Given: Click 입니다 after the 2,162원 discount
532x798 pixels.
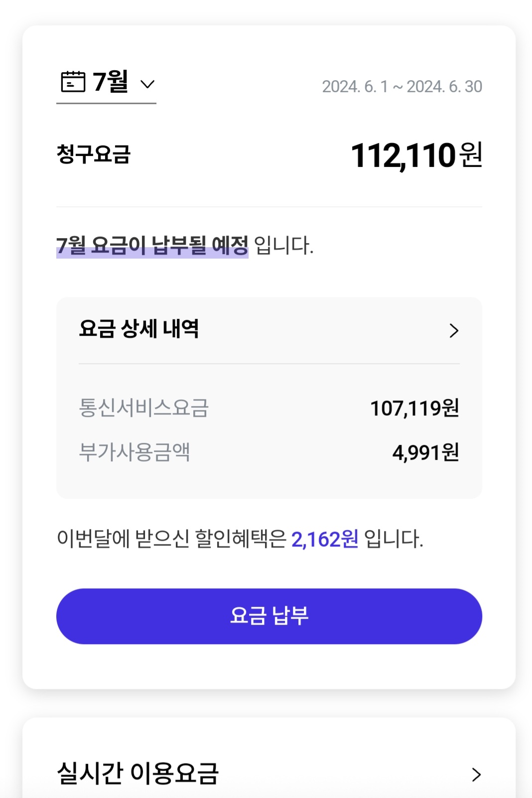Looking at the screenshot, I should click(394, 539).
